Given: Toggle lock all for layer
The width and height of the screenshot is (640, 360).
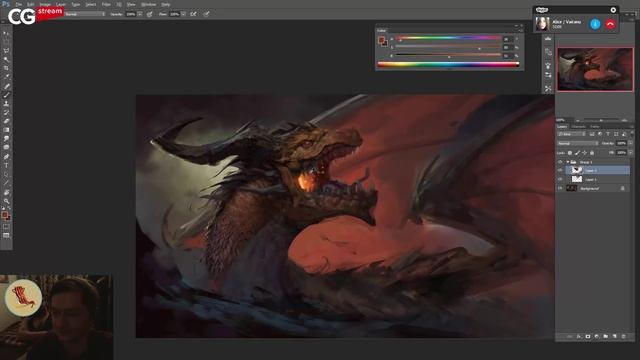Looking at the screenshot, I should (592, 153).
